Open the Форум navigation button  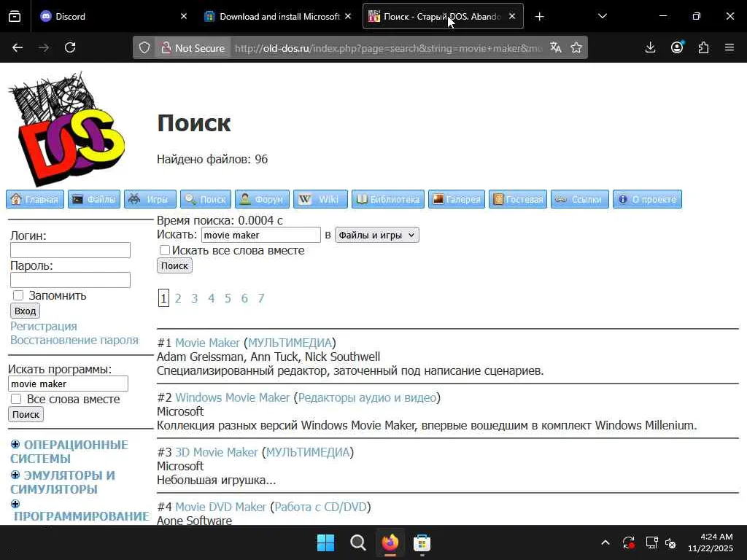coord(262,199)
